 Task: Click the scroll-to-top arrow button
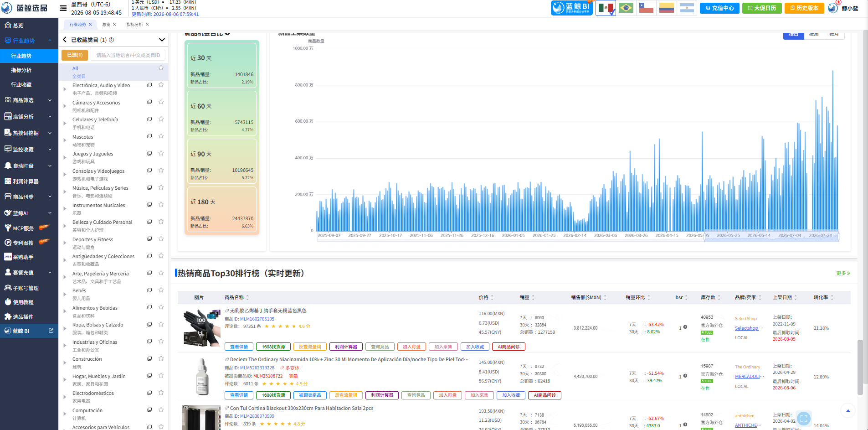tap(848, 411)
